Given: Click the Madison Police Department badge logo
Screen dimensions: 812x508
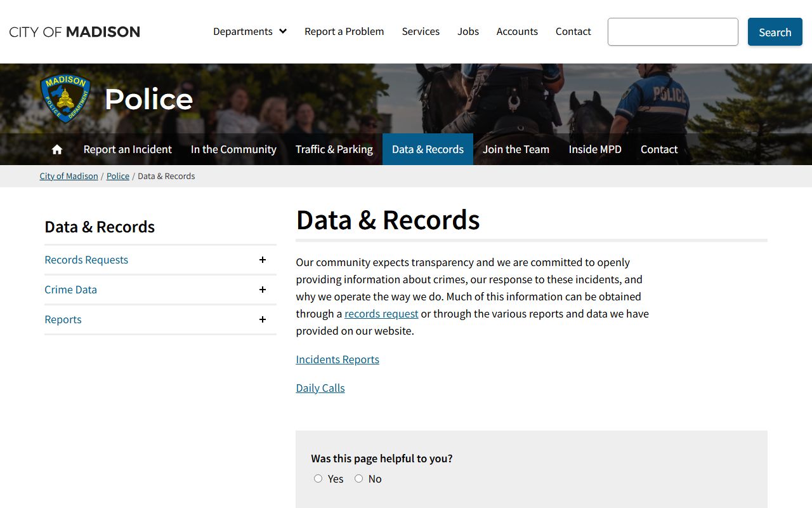Looking at the screenshot, I should point(65,98).
